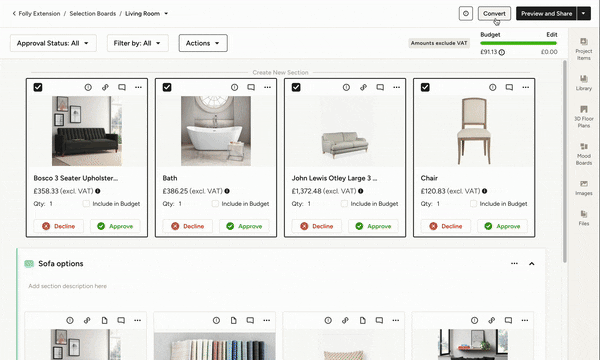Open info icon on Chair card
Viewport: 600px width, 360px height.
tap(492, 87)
